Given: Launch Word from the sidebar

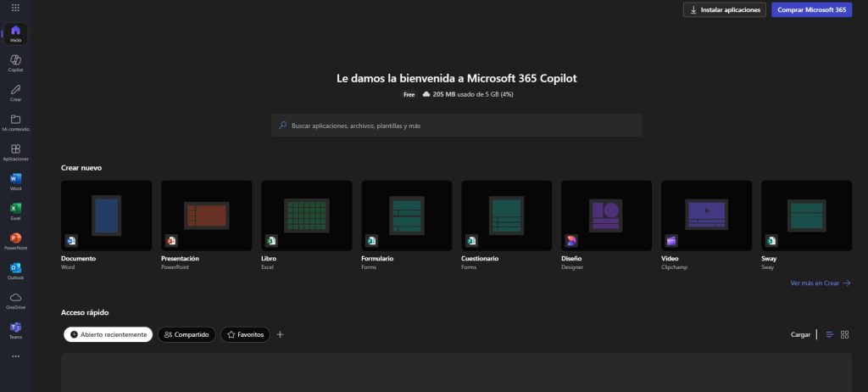Looking at the screenshot, I should [x=15, y=182].
